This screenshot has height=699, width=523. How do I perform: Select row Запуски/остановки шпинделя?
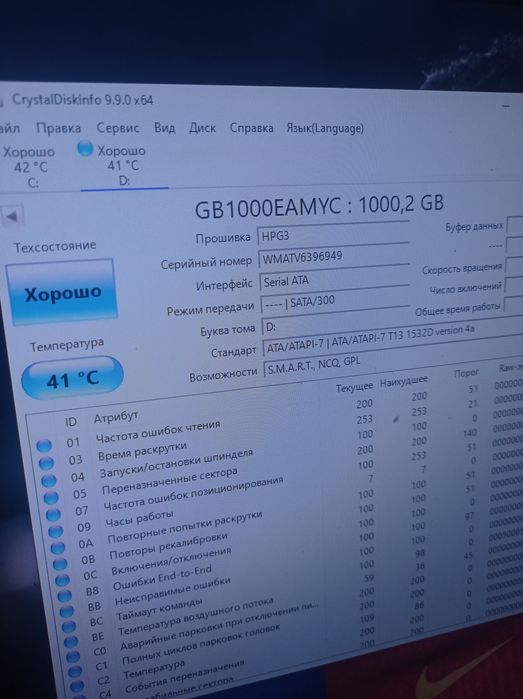176,464
